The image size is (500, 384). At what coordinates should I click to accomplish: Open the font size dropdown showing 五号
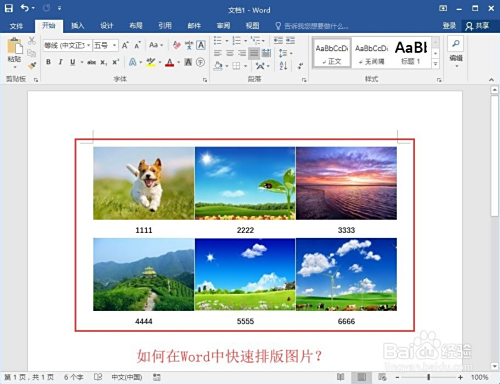pos(114,45)
